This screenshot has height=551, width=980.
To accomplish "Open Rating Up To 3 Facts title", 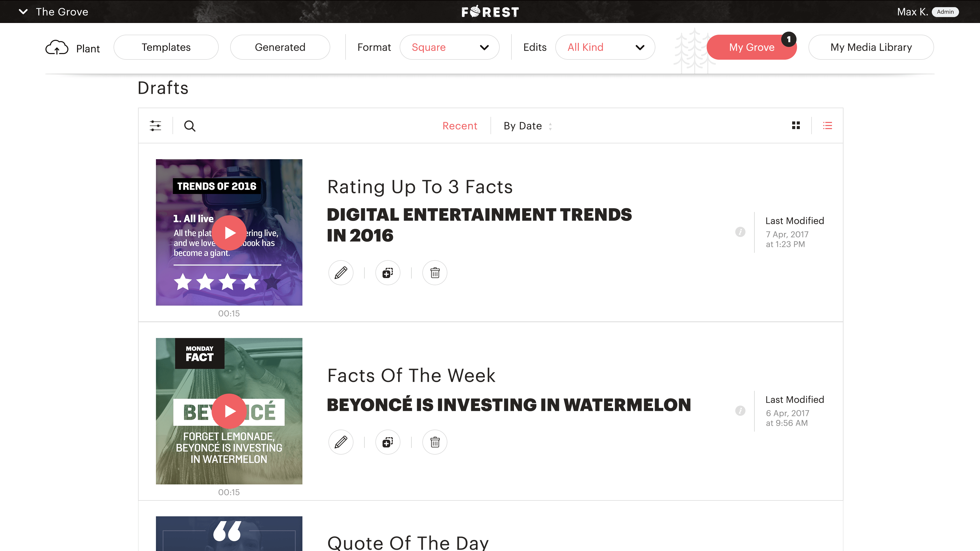I will pyautogui.click(x=420, y=187).
